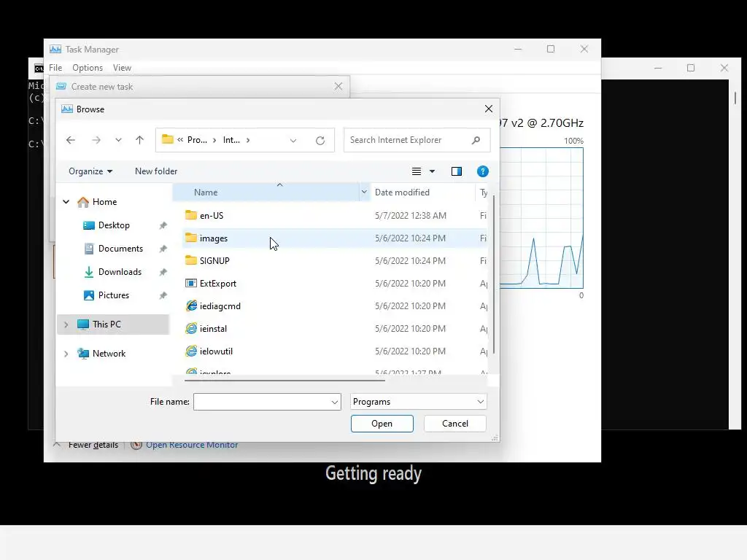Select Home in navigation pane

(x=104, y=202)
